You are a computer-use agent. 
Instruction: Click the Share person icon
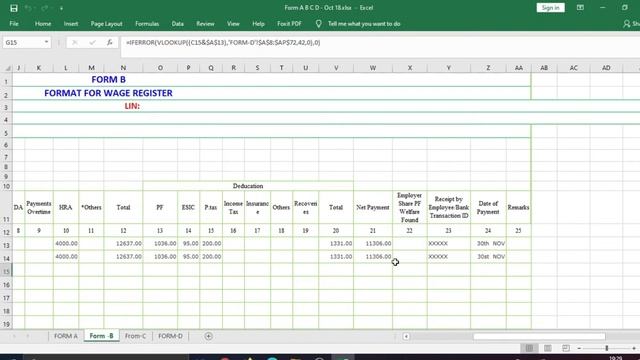tap(627, 24)
